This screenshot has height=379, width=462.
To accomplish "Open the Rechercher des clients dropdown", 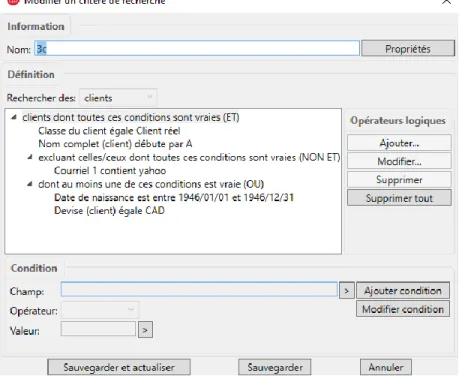I will [118, 98].
